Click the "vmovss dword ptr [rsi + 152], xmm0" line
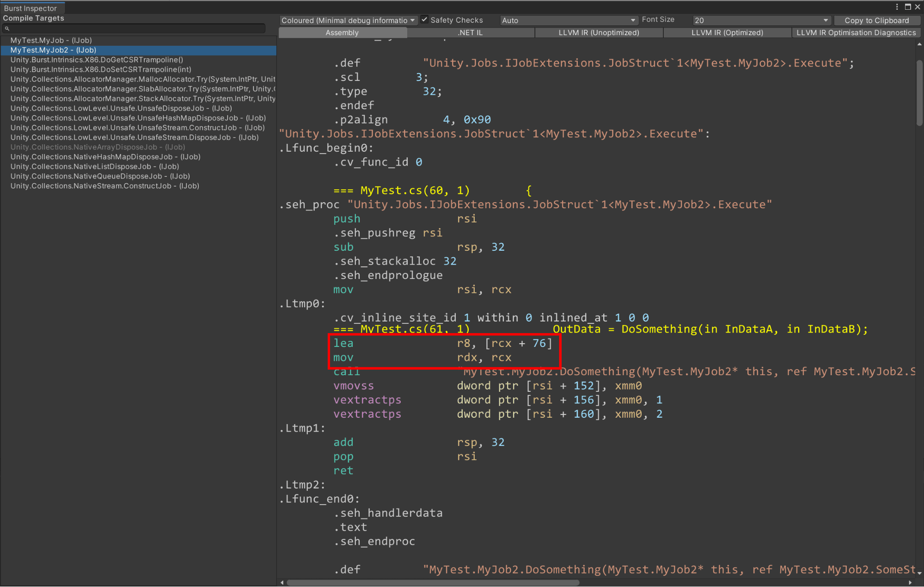Viewport: 924px width, 587px height. [488, 386]
